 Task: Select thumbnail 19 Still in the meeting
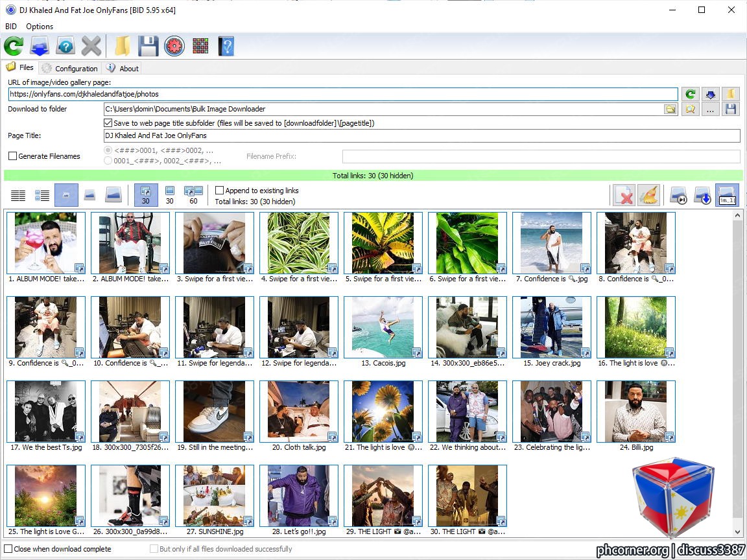(x=215, y=412)
